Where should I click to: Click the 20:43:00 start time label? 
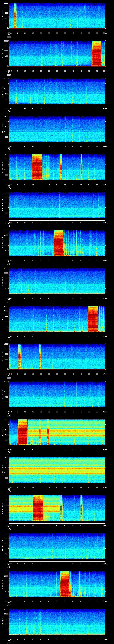click(x=9, y=260)
